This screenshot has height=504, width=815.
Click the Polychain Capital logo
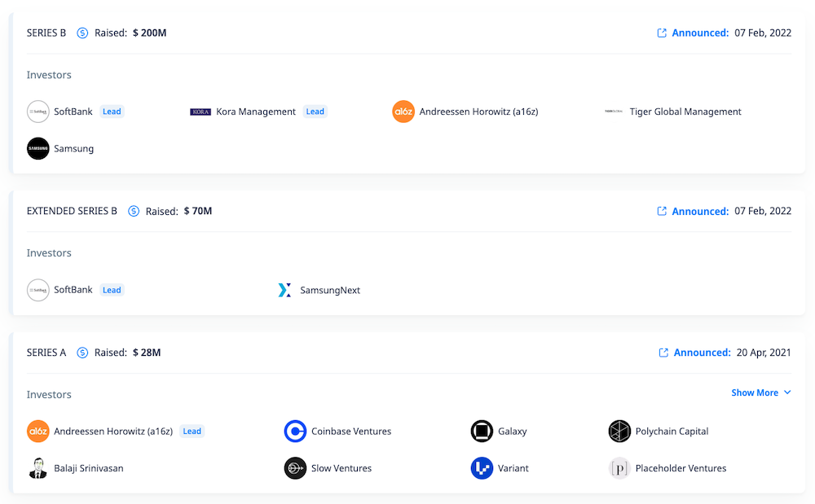click(619, 432)
